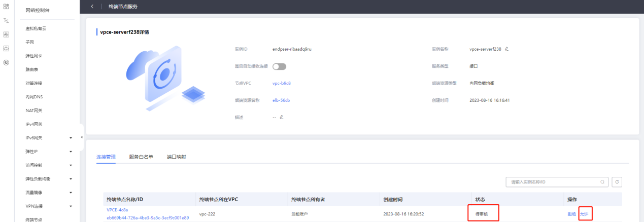644x222 pixels.
Task: Click the instance name/ID search field
Action: tap(553, 181)
